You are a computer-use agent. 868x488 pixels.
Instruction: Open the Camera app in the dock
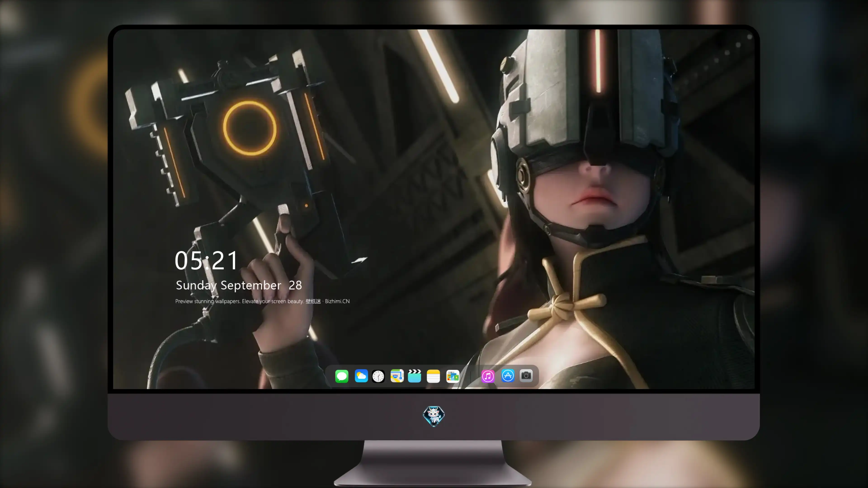526,375
